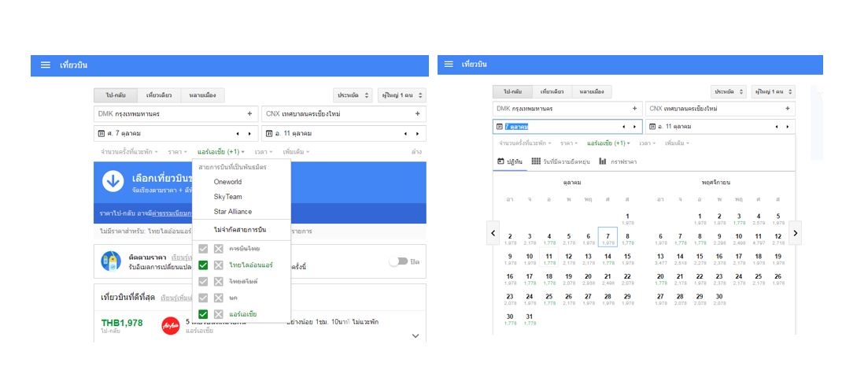Click previous month arrow on calendar
The height and width of the screenshot is (374, 868).
[493, 232]
